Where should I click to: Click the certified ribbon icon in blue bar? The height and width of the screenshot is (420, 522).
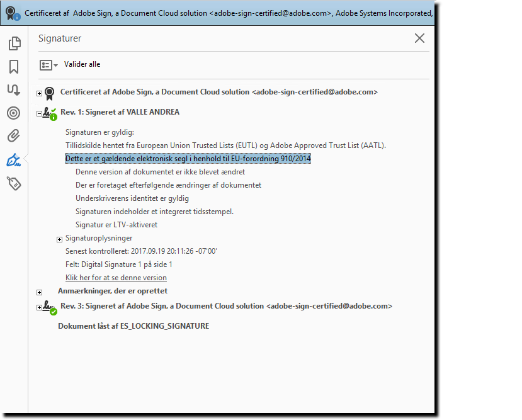point(13,13)
